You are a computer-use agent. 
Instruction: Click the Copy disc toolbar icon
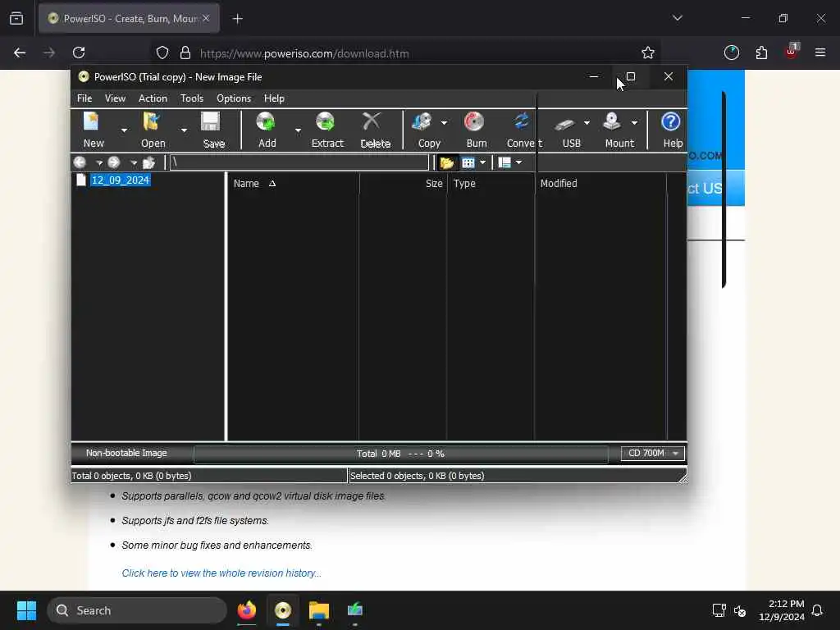coord(422,122)
